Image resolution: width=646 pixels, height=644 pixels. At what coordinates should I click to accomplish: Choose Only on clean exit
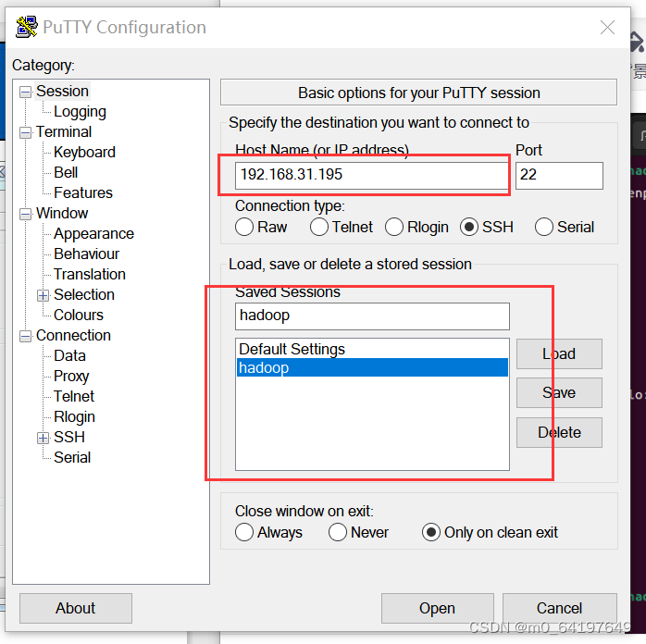[x=490, y=533]
